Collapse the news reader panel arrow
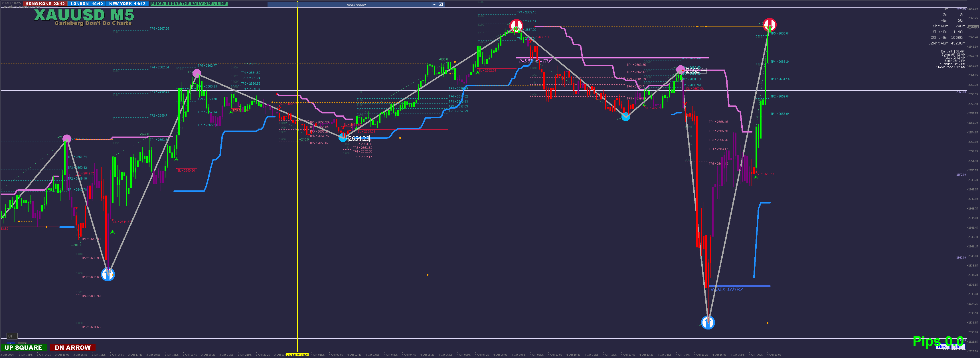This screenshot has width=980, height=358. [434, 4]
